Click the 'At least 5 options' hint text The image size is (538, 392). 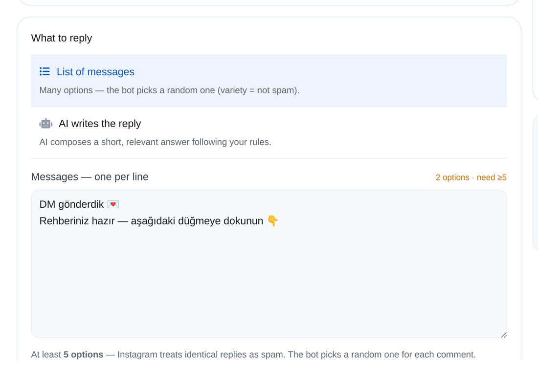253,354
